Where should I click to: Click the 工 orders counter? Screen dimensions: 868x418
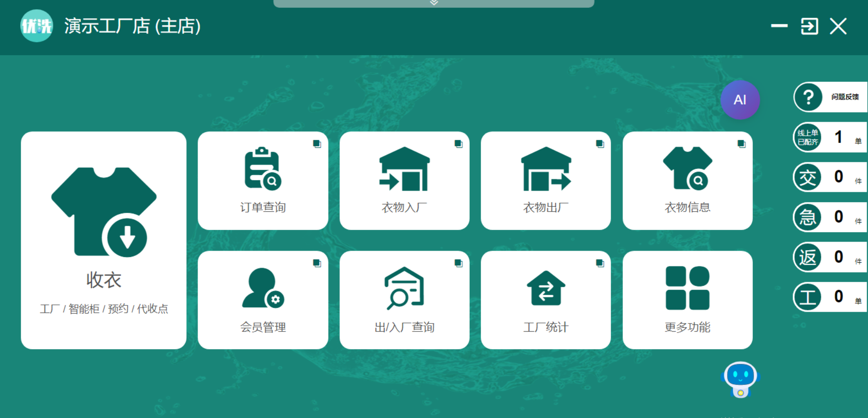pos(830,297)
